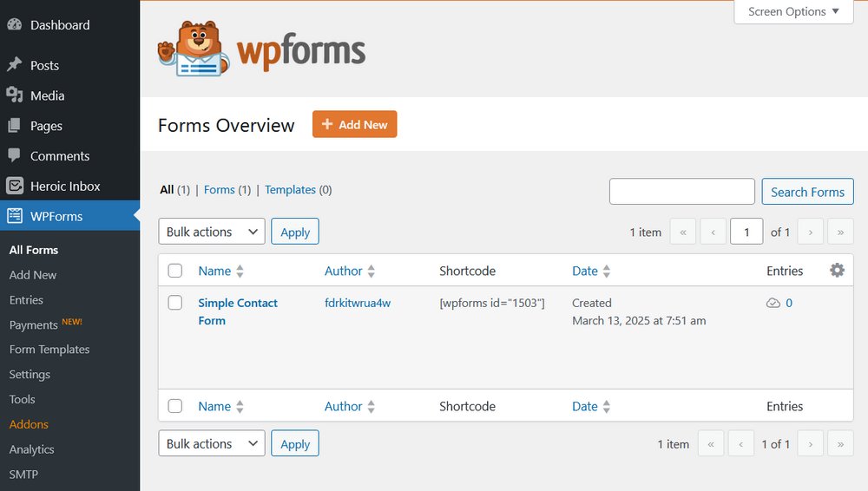Screen dimensions: 868x491
Task: Sort by Author using top header arrows
Action: click(371, 271)
